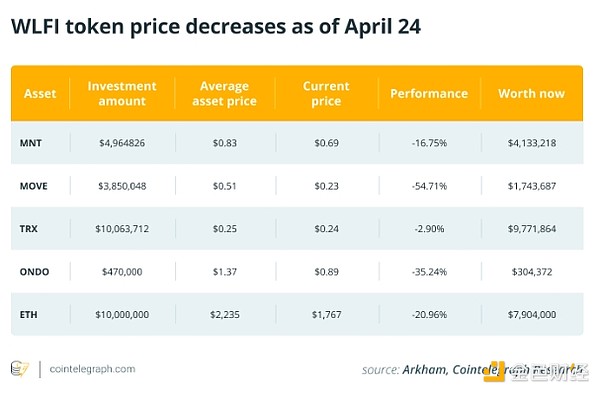Click the Cointelegraph logo icon
The width and height of the screenshot is (600, 393).
pos(20,369)
